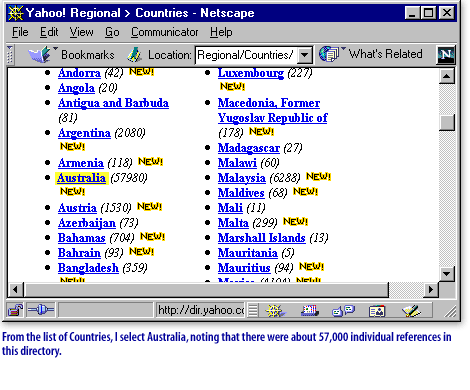The width and height of the screenshot is (470, 390).
Task: Open the Address Book component icon
Action: pyautogui.click(x=377, y=311)
